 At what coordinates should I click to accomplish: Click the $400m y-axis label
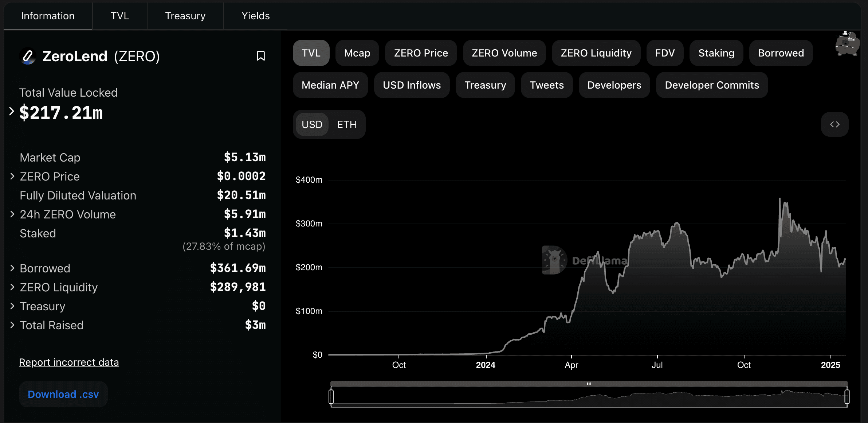tap(309, 180)
